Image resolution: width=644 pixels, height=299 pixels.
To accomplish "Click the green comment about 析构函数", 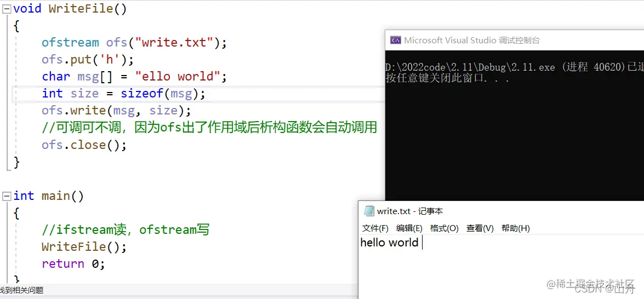I will (x=209, y=128).
